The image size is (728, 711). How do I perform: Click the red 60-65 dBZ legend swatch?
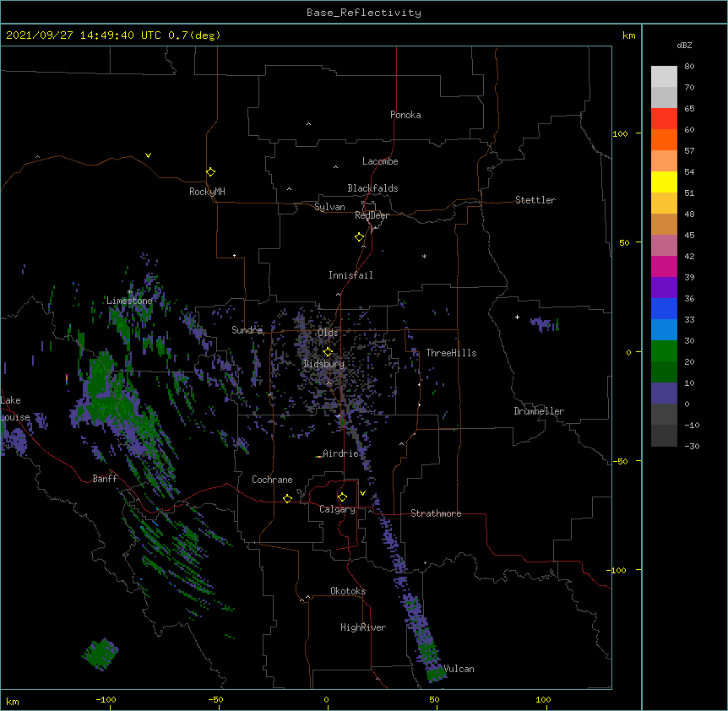664,119
